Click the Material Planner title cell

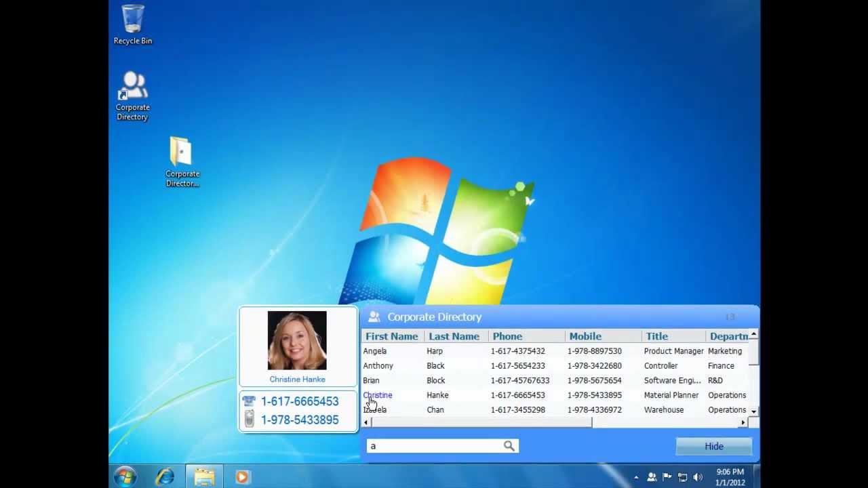tap(671, 395)
